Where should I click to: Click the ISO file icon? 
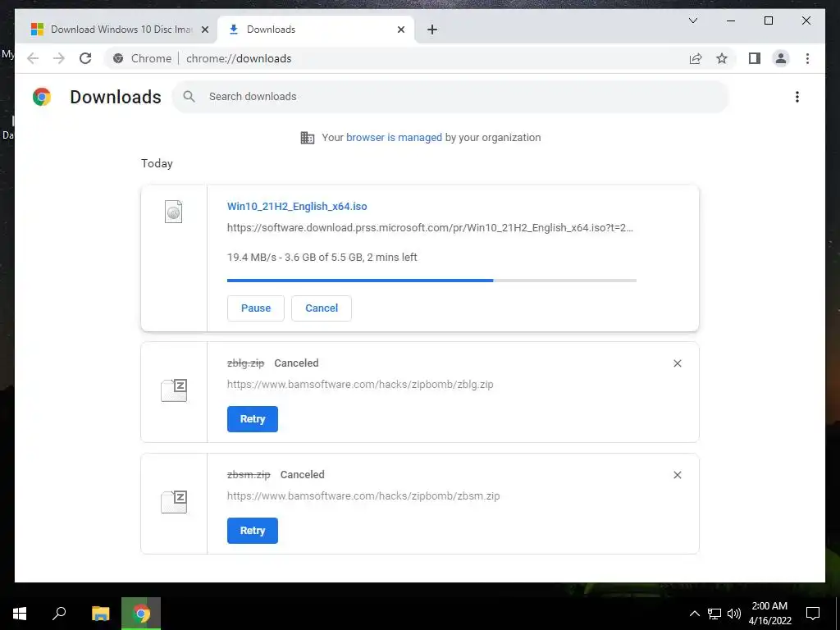(174, 212)
